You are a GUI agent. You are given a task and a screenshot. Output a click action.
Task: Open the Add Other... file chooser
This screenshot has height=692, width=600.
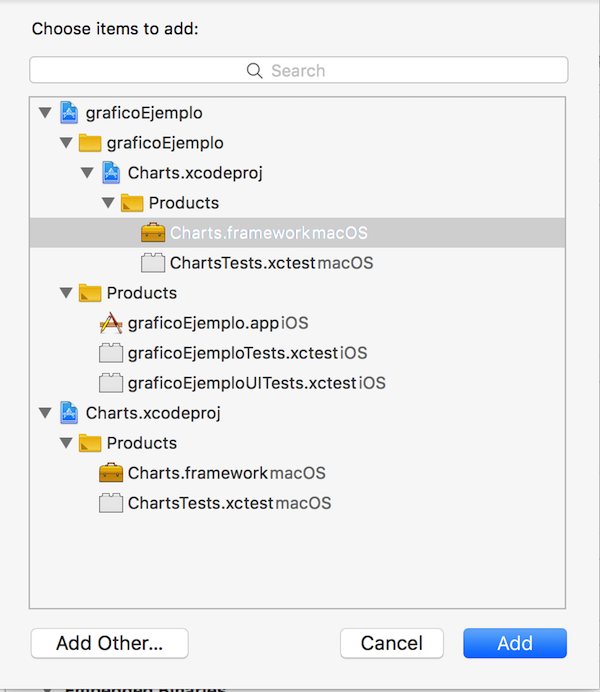pyautogui.click(x=109, y=643)
